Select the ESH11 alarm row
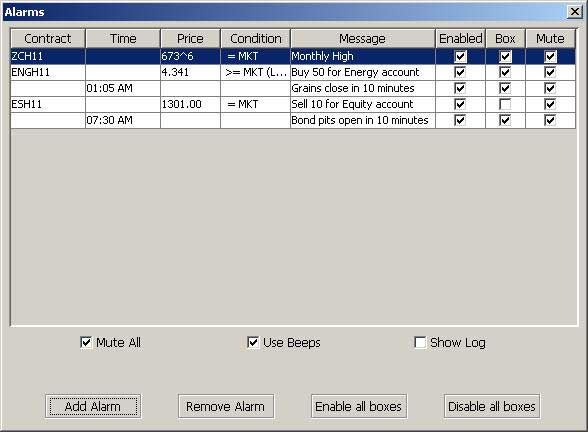Viewport: 588px width, 432px height. coord(293,104)
